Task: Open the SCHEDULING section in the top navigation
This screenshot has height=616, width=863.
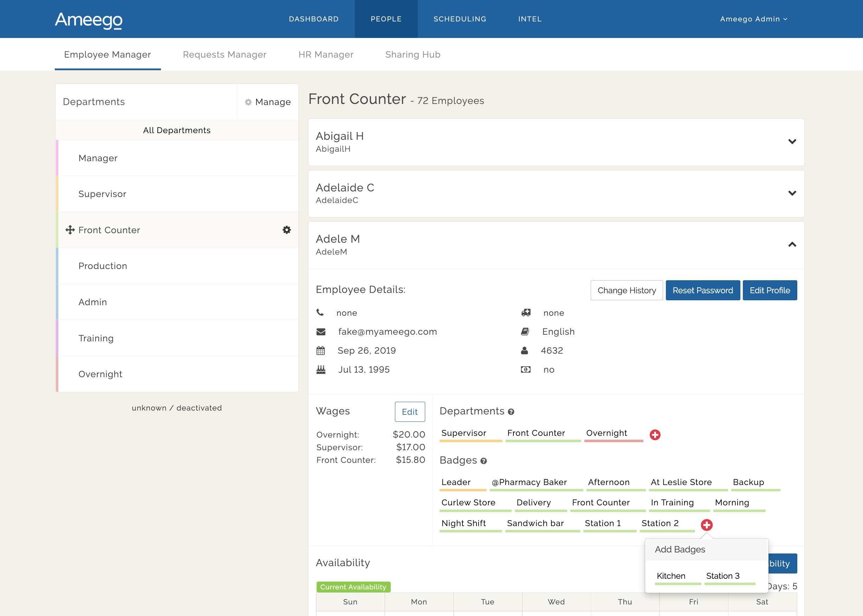Action: pyautogui.click(x=460, y=19)
